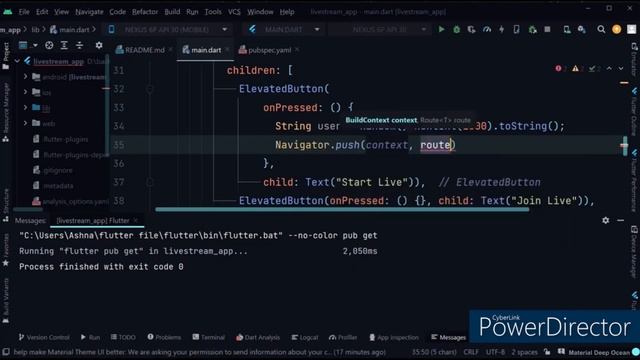Open second Nexus 6P API 30 dropdown
Viewport: 640px width, 360px height.
tap(380, 29)
